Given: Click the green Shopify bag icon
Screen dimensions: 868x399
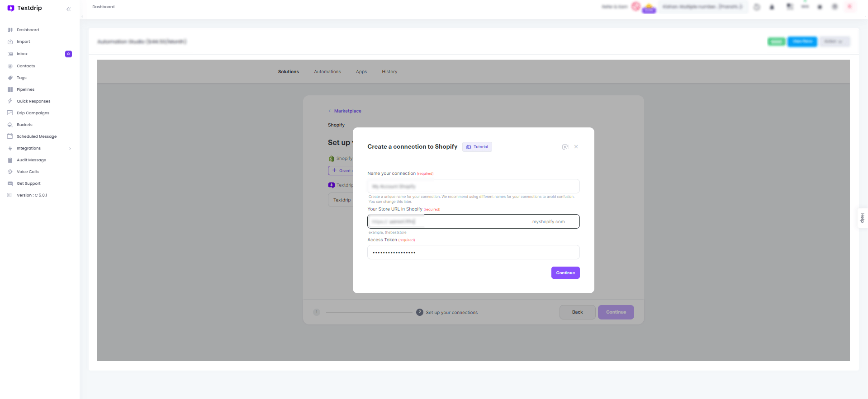Looking at the screenshot, I should point(332,159).
